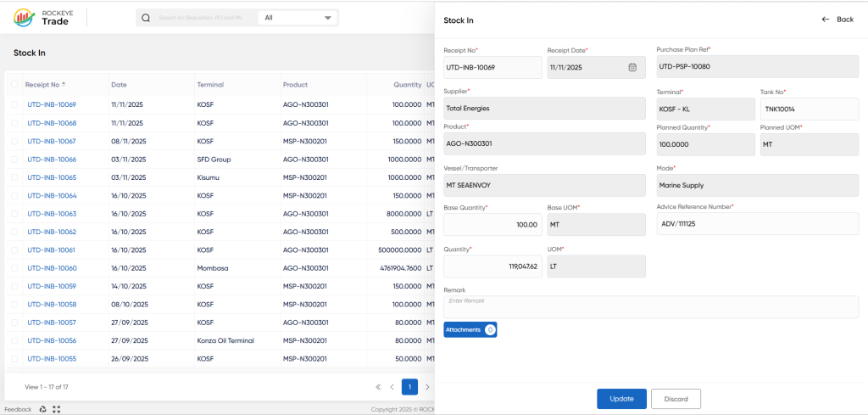Select checkbox for UTD-INB-10064 row

14,195
